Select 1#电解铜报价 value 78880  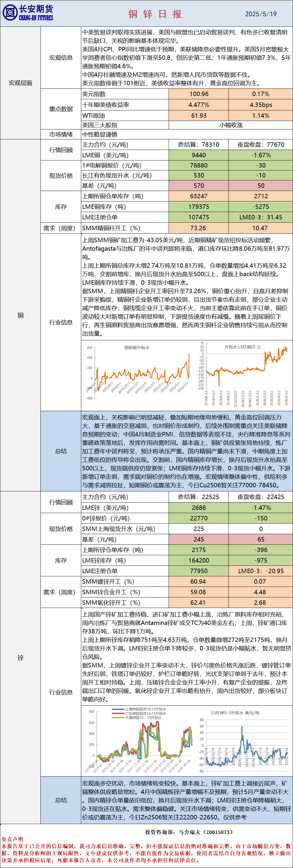click(199, 165)
